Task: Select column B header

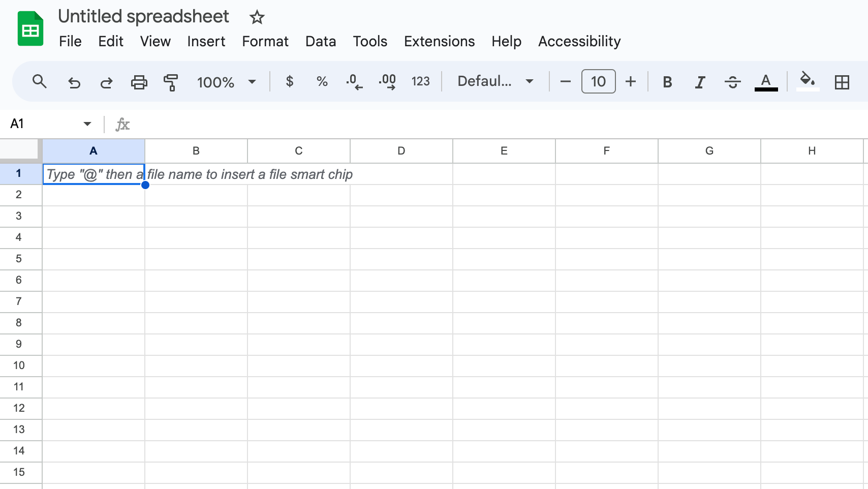Action: click(x=196, y=151)
